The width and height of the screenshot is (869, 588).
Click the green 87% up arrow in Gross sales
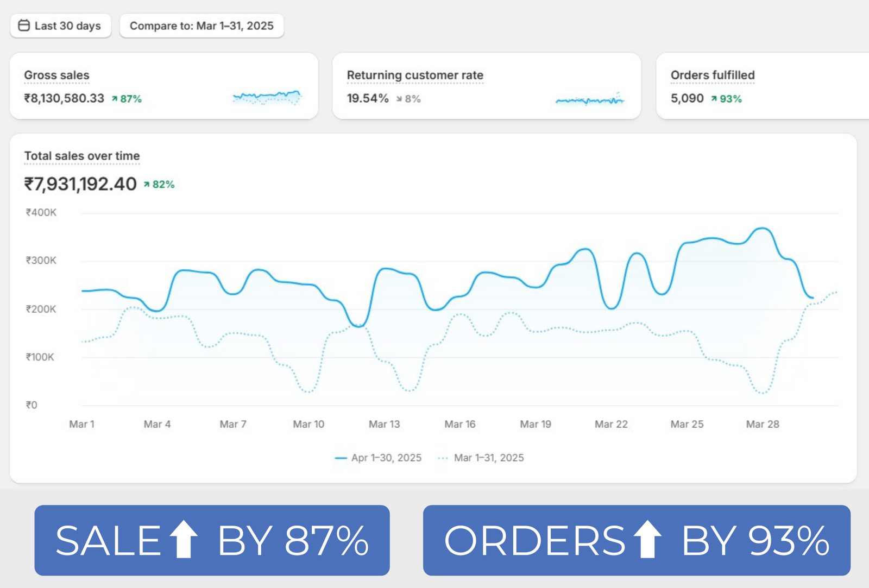tap(115, 99)
